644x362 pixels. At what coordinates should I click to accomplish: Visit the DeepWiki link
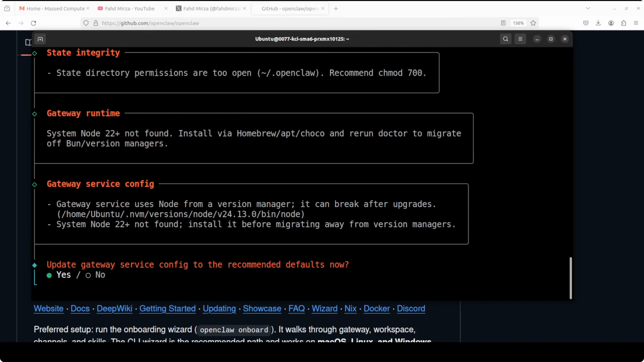114,309
